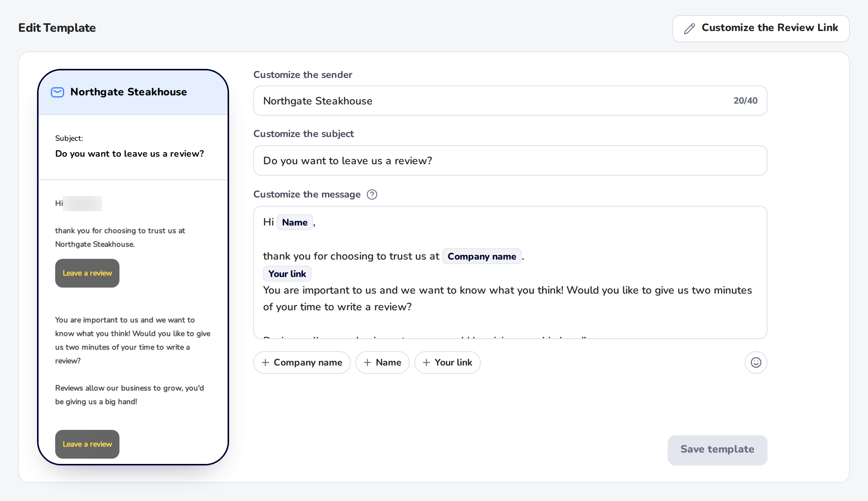This screenshot has height=501, width=868.
Task: Click the 'Subject:' label in the preview
Action: pos(69,138)
